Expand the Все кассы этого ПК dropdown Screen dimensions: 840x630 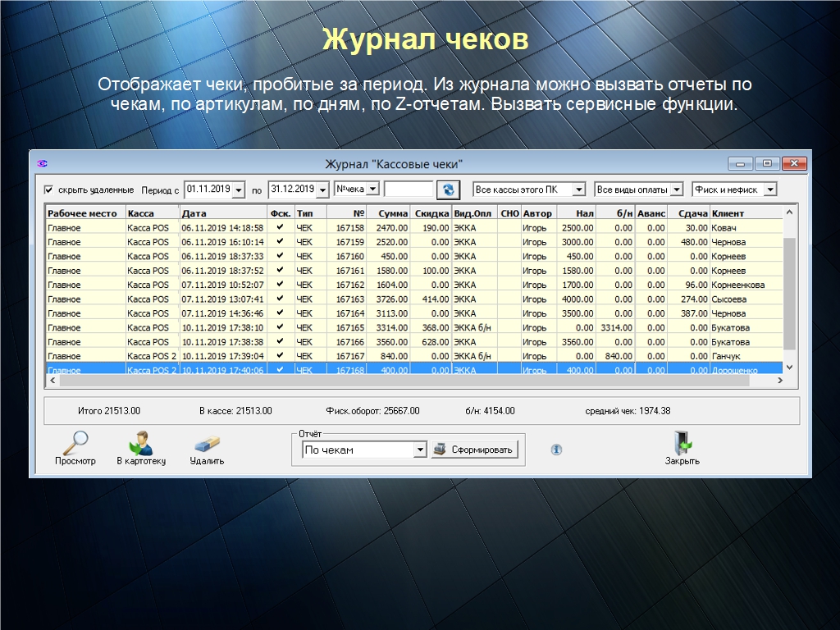578,189
